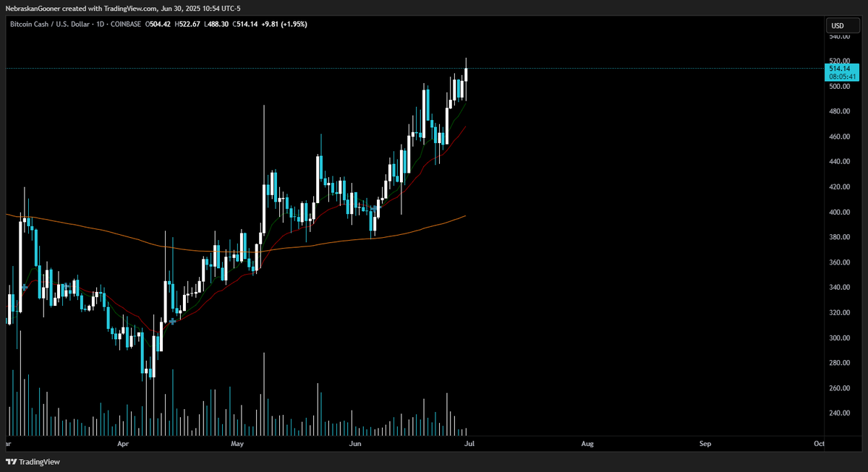The height and width of the screenshot is (472, 868).
Task: Click the 460.00 price axis label
Action: pyautogui.click(x=839, y=137)
